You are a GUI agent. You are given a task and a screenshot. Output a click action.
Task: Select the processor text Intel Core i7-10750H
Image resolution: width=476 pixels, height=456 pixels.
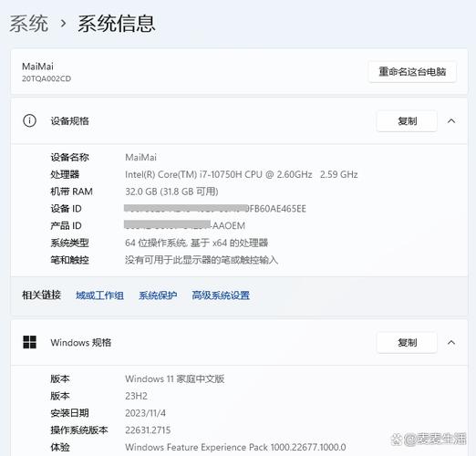(x=242, y=174)
